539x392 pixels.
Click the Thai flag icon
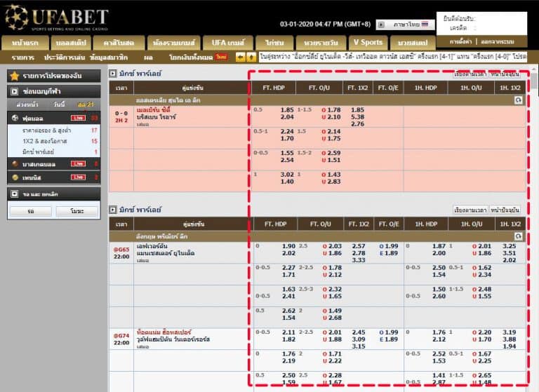425,25
